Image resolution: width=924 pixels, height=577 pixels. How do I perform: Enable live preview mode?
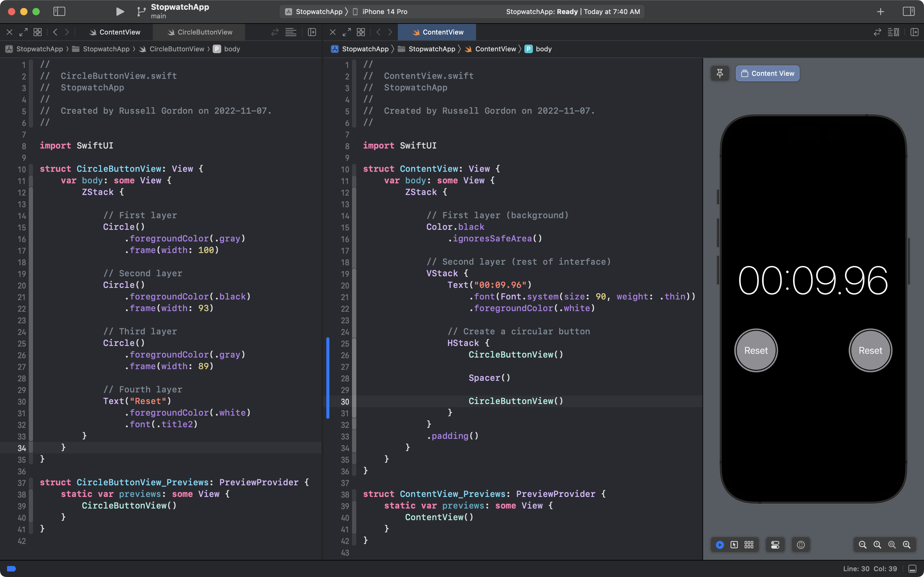pos(720,545)
